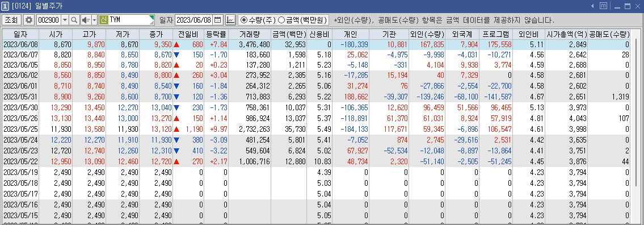Click the 'm' title bar icon
The image size is (644, 225).
tap(603, 6)
